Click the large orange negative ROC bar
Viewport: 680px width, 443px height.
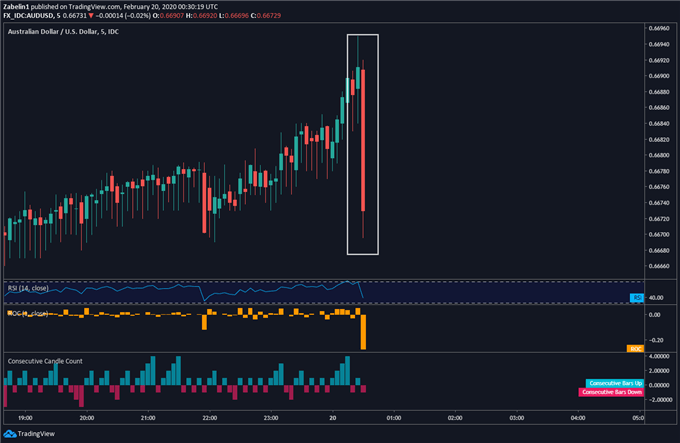click(363, 332)
